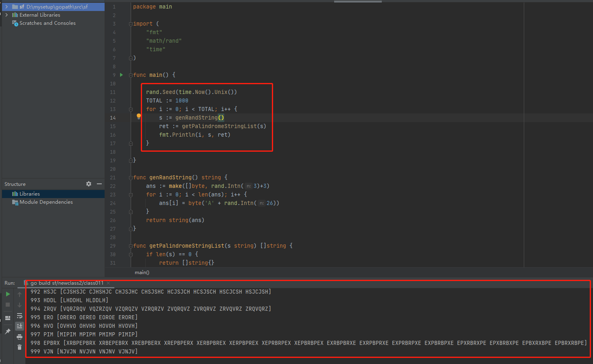Image resolution: width=593 pixels, height=364 pixels.
Task: Pin the Run tab with pin icon
Action: (8, 331)
